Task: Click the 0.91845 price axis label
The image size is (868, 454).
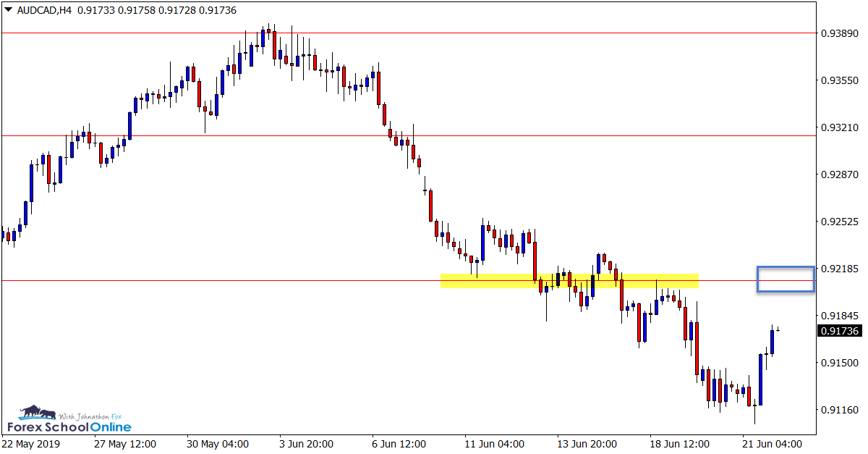Action: click(841, 316)
